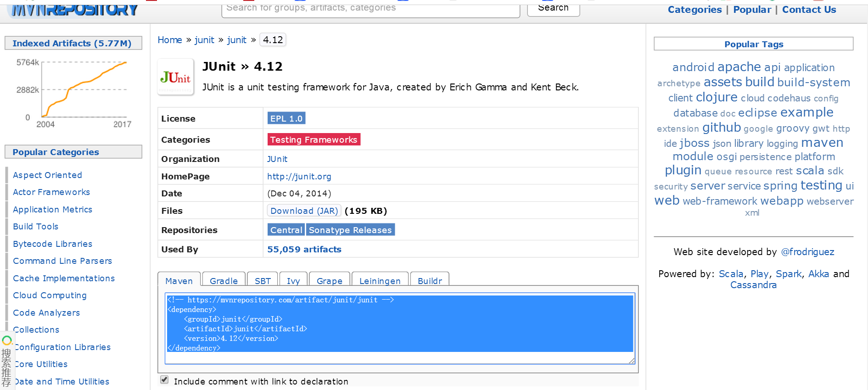Open Core Utilities category
Image resolution: width=868 pixels, height=390 pixels.
coord(40,364)
